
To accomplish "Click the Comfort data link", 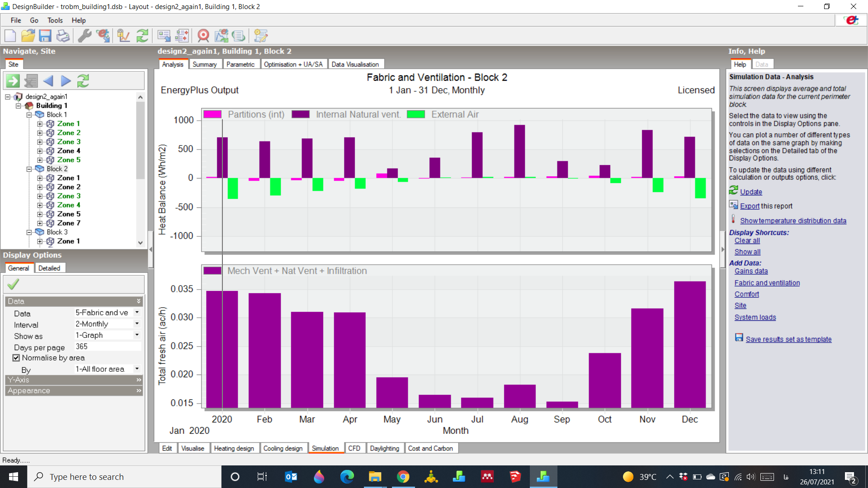I will coord(746,294).
